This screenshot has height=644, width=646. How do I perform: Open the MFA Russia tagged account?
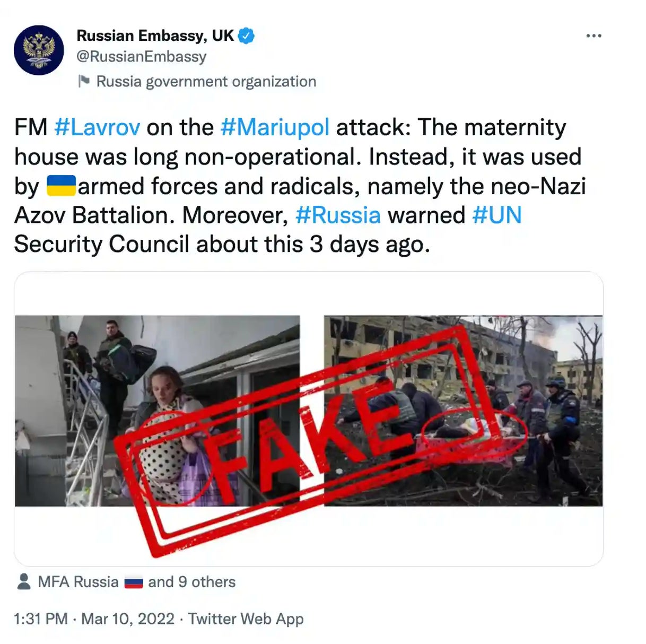coord(78,582)
